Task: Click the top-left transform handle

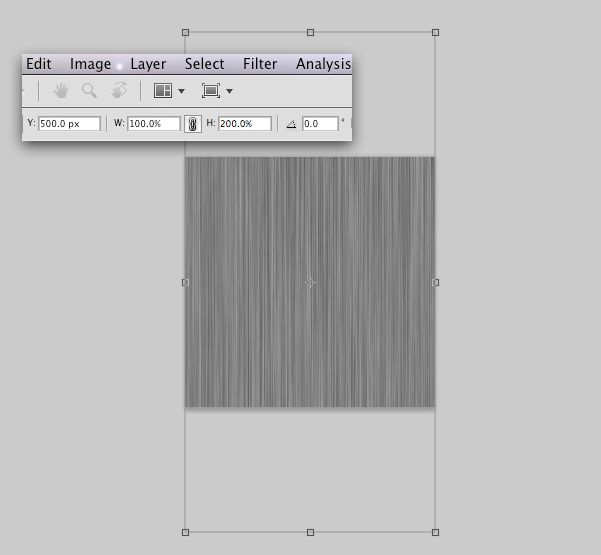Action: tap(186, 33)
